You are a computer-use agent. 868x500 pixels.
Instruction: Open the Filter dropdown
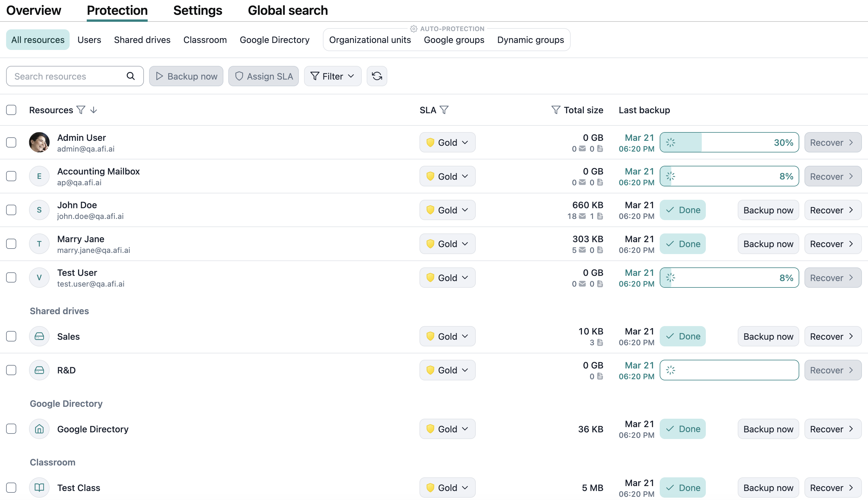pyautogui.click(x=332, y=76)
